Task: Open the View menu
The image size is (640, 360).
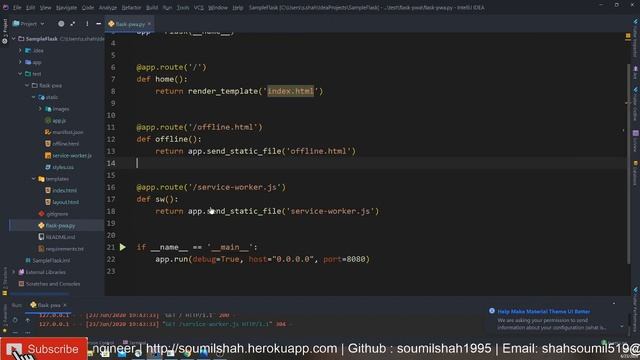Action: click(x=45, y=7)
